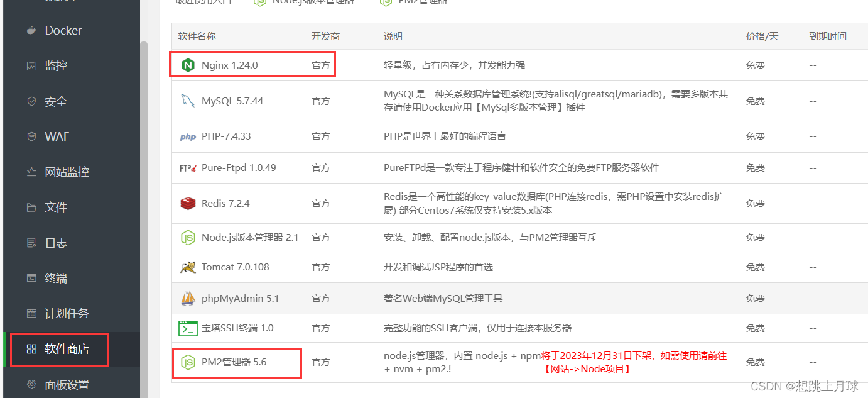The height and width of the screenshot is (398, 868).
Task: Click the phpMyAdmin sailboat icon
Action: [188, 298]
